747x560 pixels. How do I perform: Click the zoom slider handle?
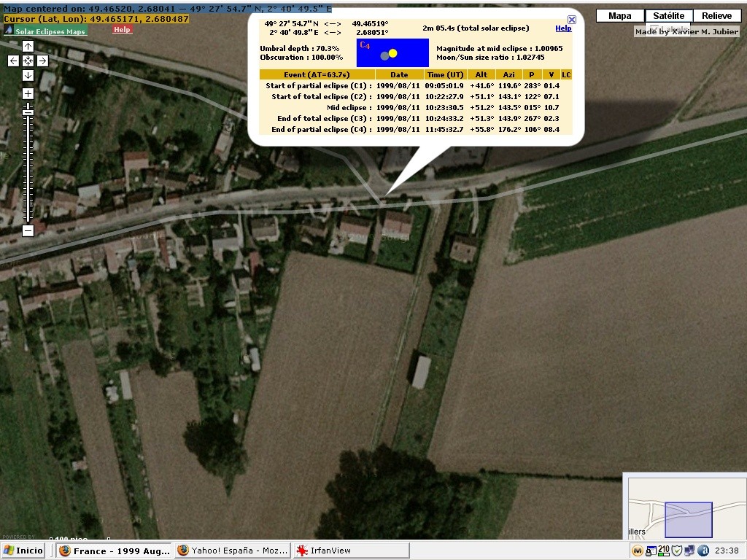pos(28,111)
